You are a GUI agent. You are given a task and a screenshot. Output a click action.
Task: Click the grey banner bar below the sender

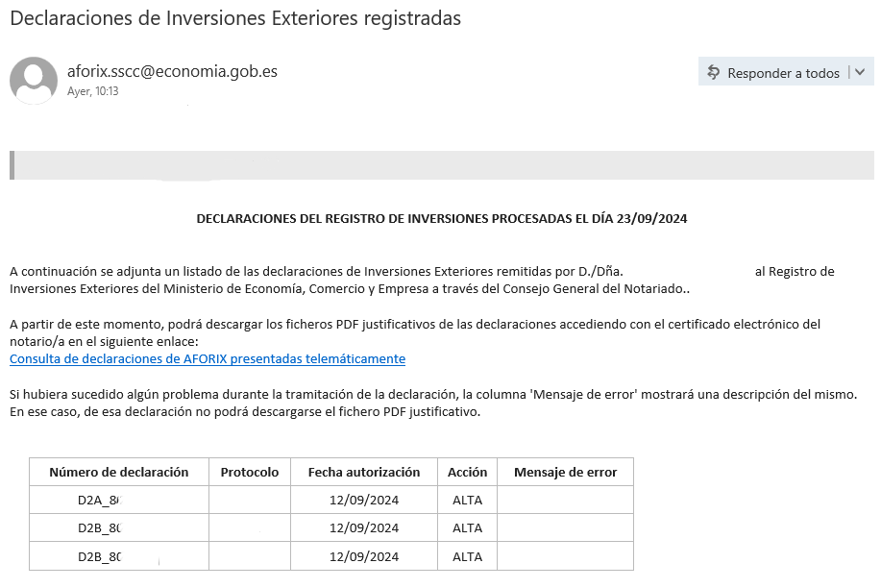click(x=442, y=165)
